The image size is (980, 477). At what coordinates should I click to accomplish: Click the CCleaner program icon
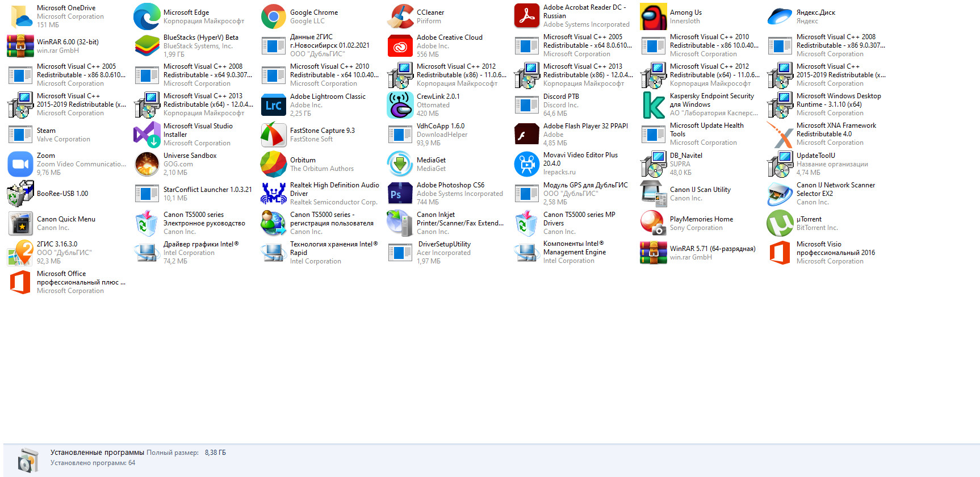tap(400, 16)
